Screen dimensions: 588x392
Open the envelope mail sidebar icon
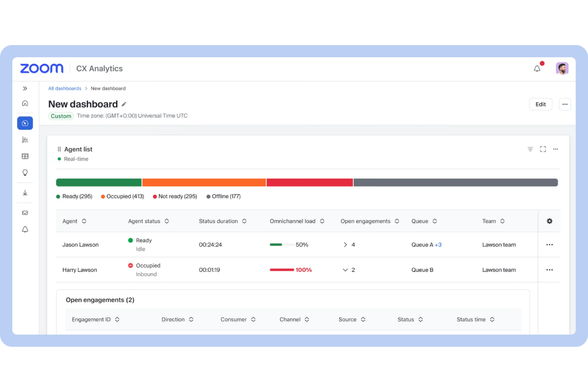click(x=25, y=213)
